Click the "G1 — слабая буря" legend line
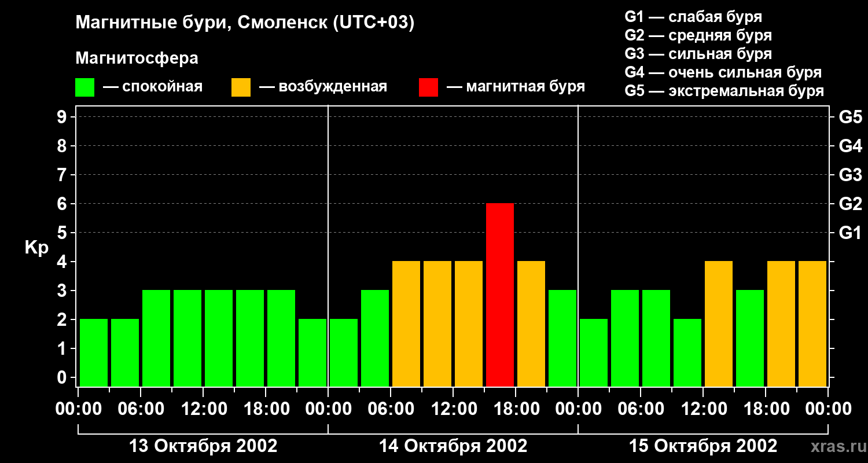The height and width of the screenshot is (463, 868). (x=693, y=17)
